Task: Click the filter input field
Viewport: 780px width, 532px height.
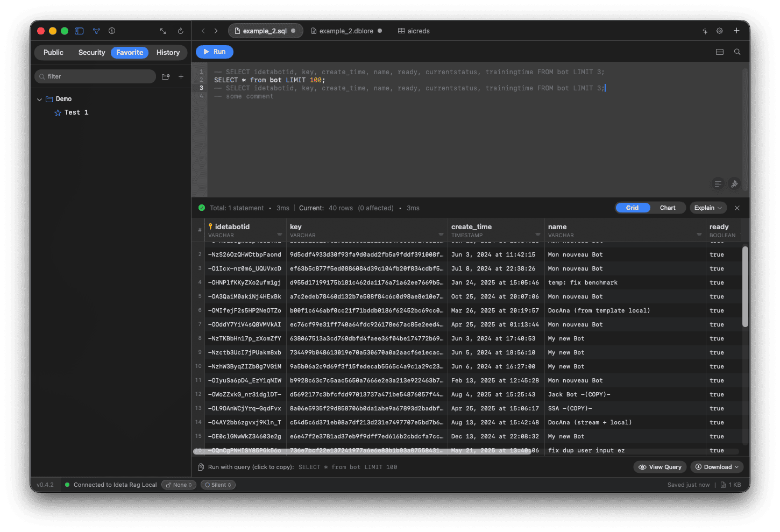Action: click(x=95, y=76)
